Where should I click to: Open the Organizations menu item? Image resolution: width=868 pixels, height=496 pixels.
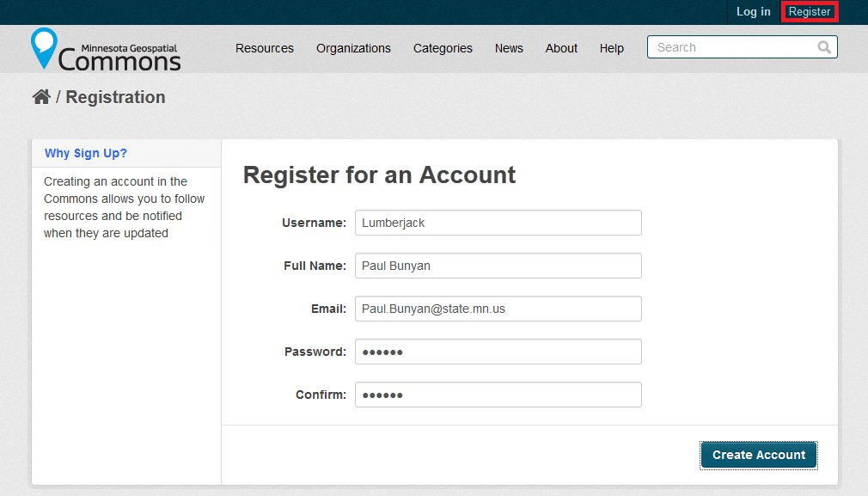[x=353, y=48]
